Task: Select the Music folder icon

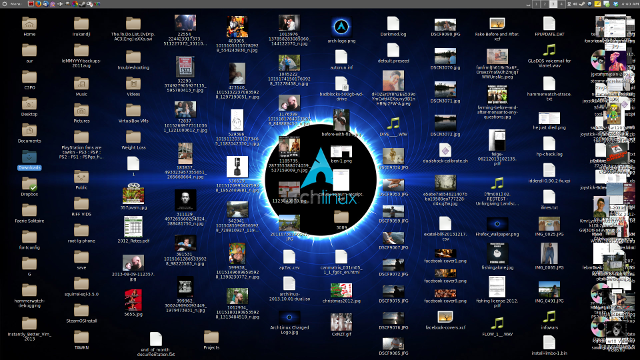Action: 81,87
